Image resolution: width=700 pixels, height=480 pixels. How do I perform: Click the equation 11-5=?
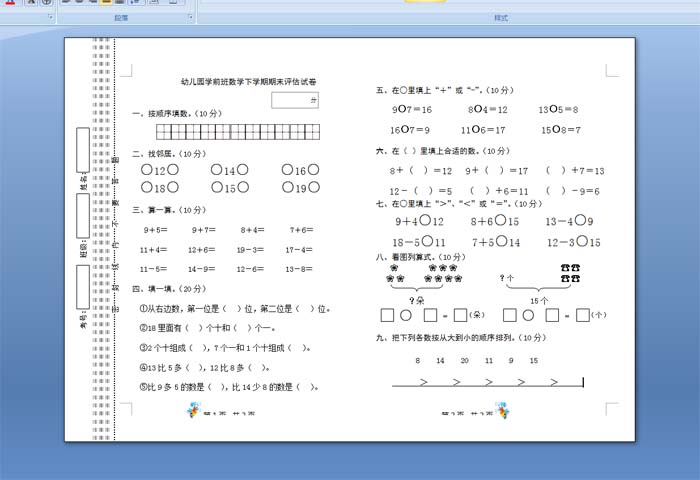[153, 269]
